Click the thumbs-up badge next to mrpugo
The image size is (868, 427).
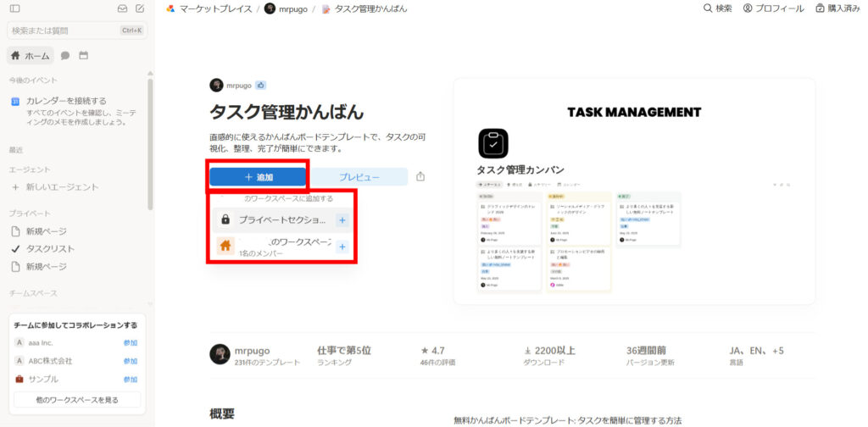[261, 86]
